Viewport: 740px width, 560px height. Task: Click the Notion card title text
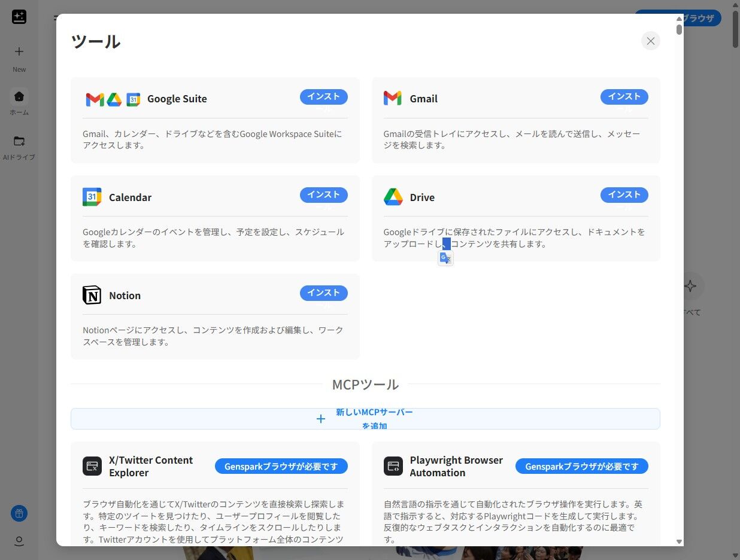(125, 296)
